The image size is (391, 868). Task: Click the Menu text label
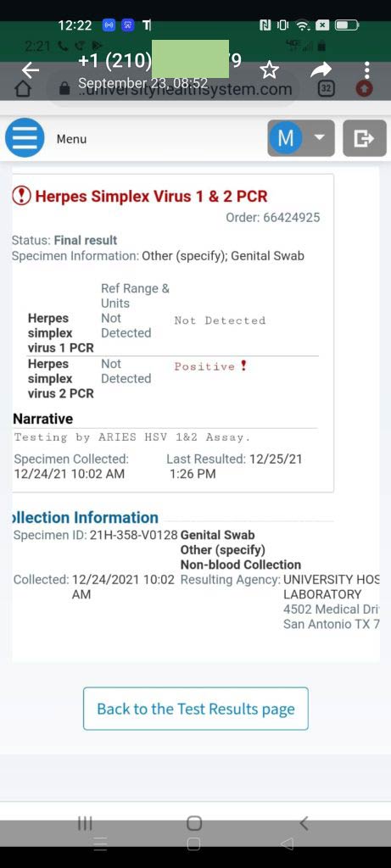(x=71, y=139)
